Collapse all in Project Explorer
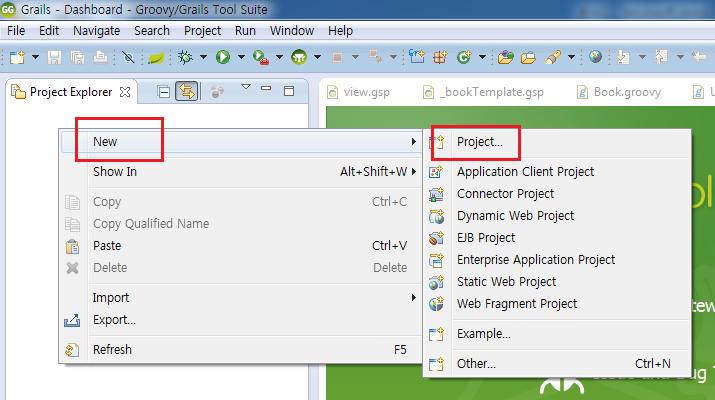The image size is (715, 400). 163,92
